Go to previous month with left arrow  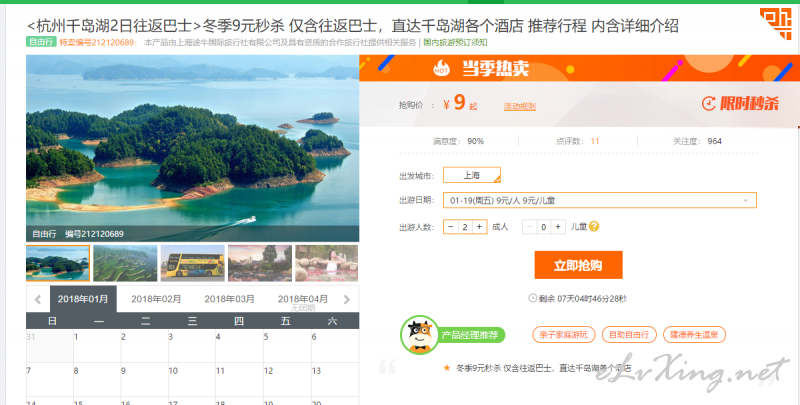pos(38,299)
